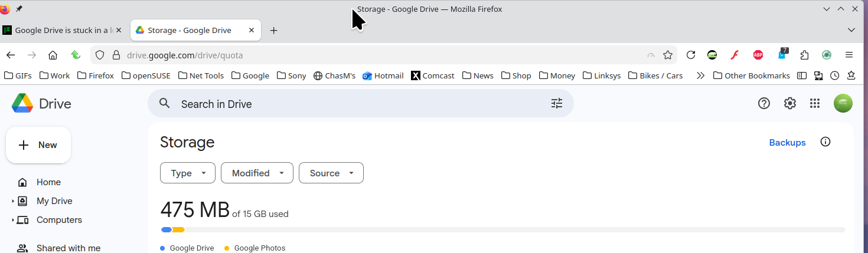Image resolution: width=868 pixels, height=253 pixels.
Task: Click the Adblock Plus extension icon
Action: click(758, 55)
